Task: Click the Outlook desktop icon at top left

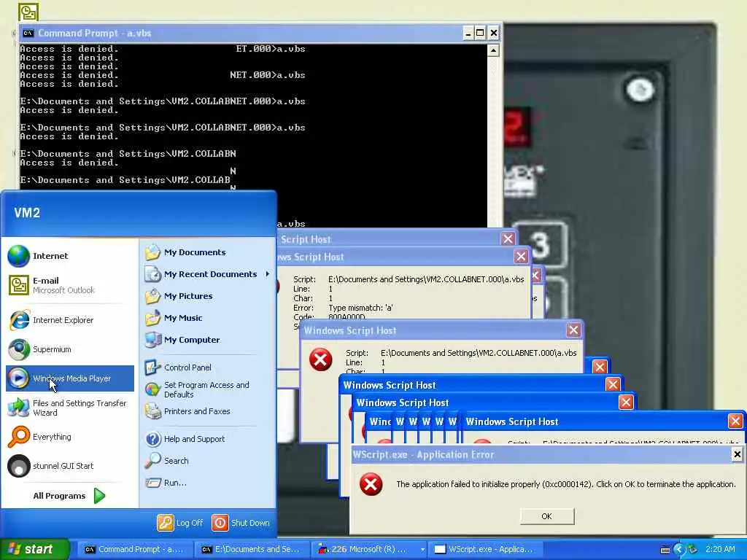Action: (x=28, y=12)
